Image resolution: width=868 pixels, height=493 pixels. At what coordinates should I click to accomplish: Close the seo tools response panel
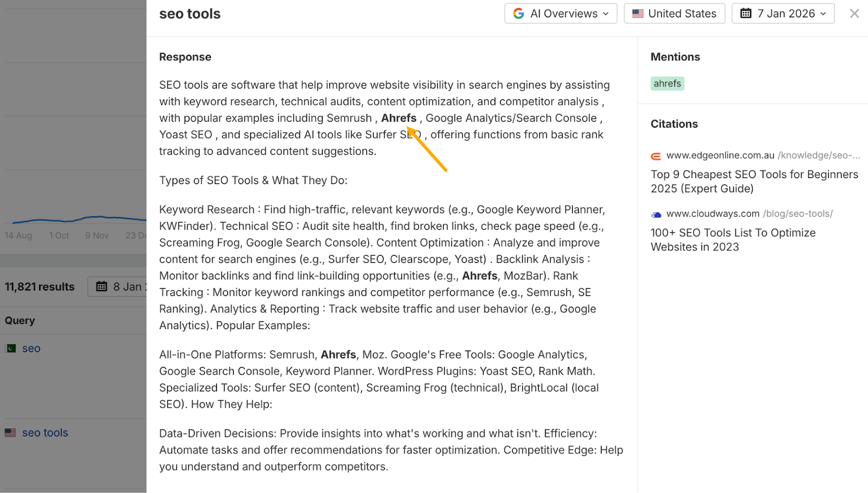(854, 13)
